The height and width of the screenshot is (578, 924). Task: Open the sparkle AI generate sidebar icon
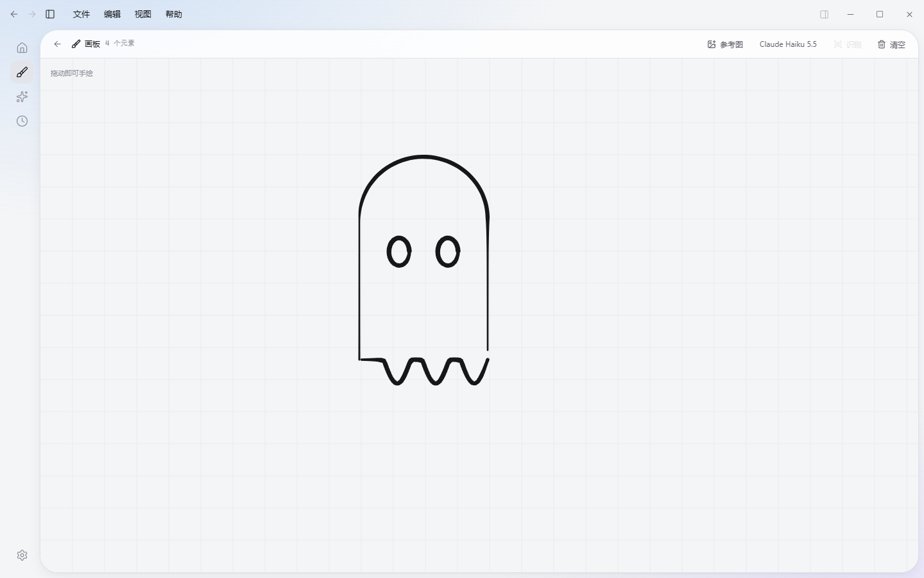22,96
